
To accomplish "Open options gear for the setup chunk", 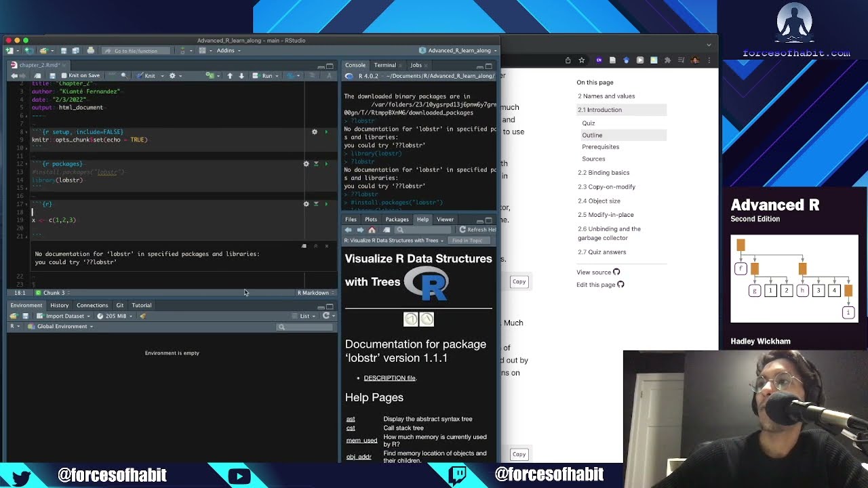I will tap(315, 131).
